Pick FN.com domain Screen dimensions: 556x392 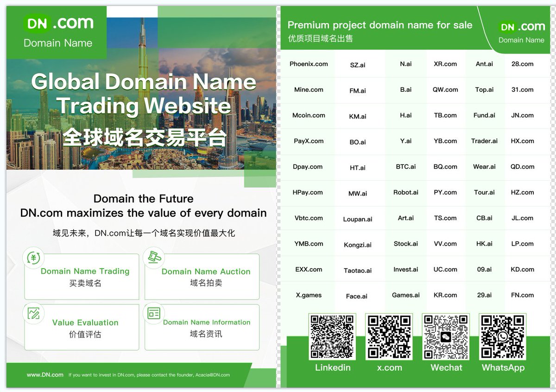(522, 295)
